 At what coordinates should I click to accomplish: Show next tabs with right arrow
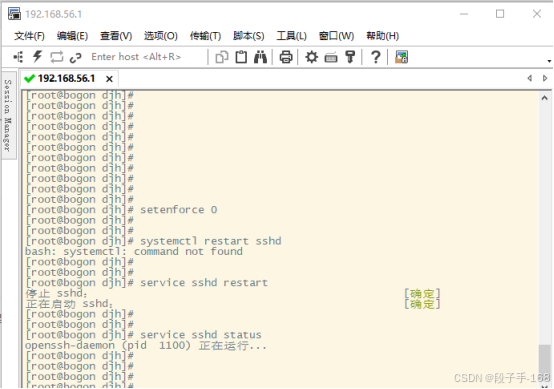[x=545, y=78]
